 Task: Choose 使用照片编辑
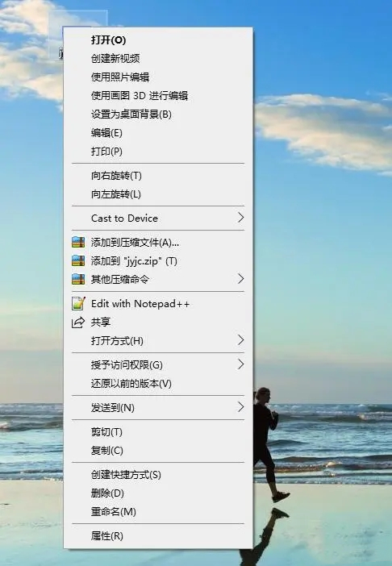[x=120, y=77]
